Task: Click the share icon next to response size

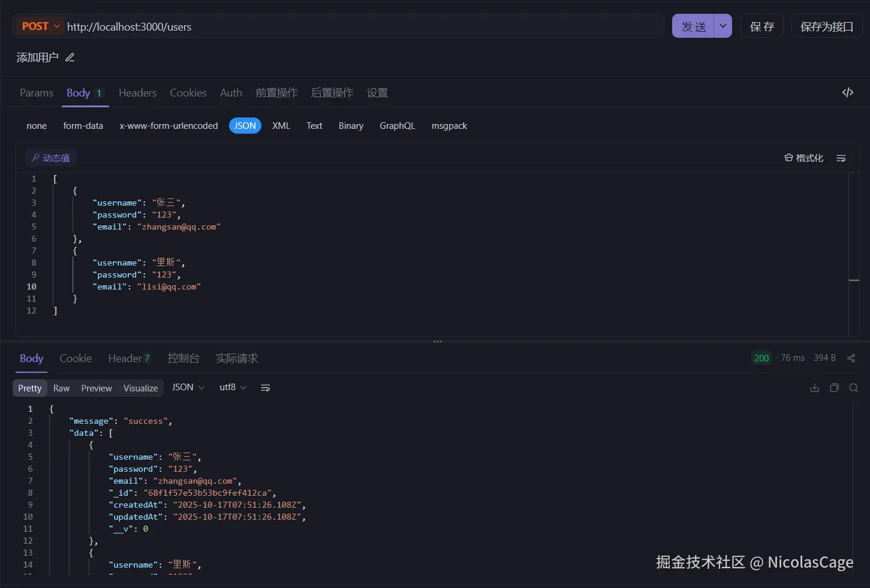Action: point(851,358)
